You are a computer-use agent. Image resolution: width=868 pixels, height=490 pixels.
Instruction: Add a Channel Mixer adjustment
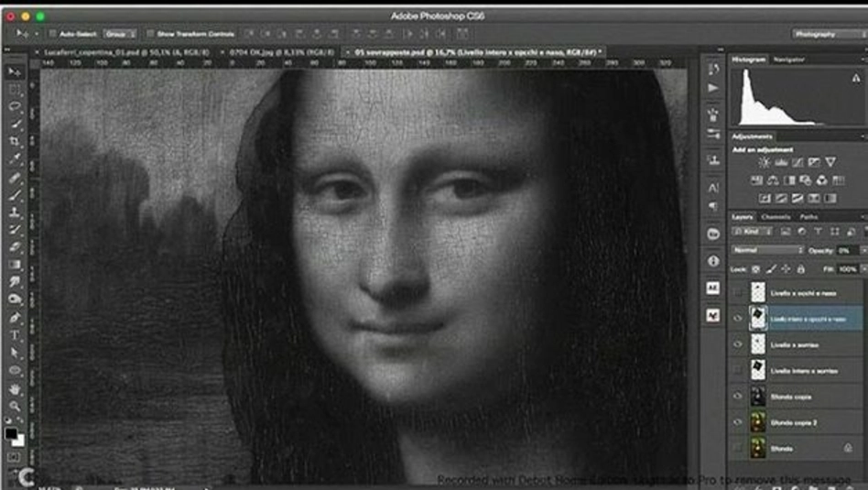(x=822, y=180)
